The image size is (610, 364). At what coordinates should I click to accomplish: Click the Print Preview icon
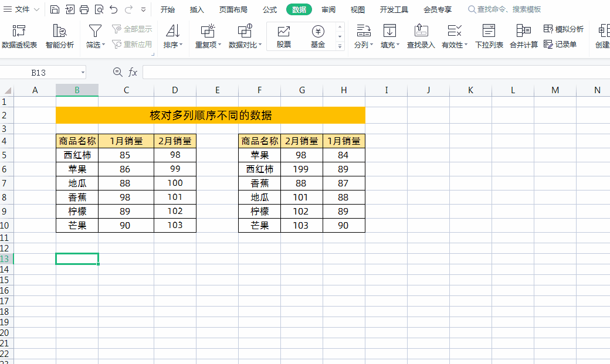click(x=99, y=9)
